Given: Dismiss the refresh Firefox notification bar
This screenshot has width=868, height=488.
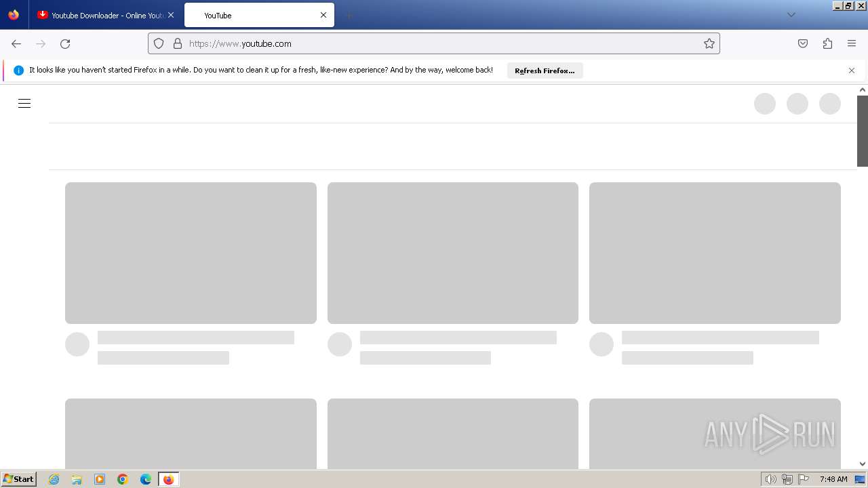Looking at the screenshot, I should [852, 70].
